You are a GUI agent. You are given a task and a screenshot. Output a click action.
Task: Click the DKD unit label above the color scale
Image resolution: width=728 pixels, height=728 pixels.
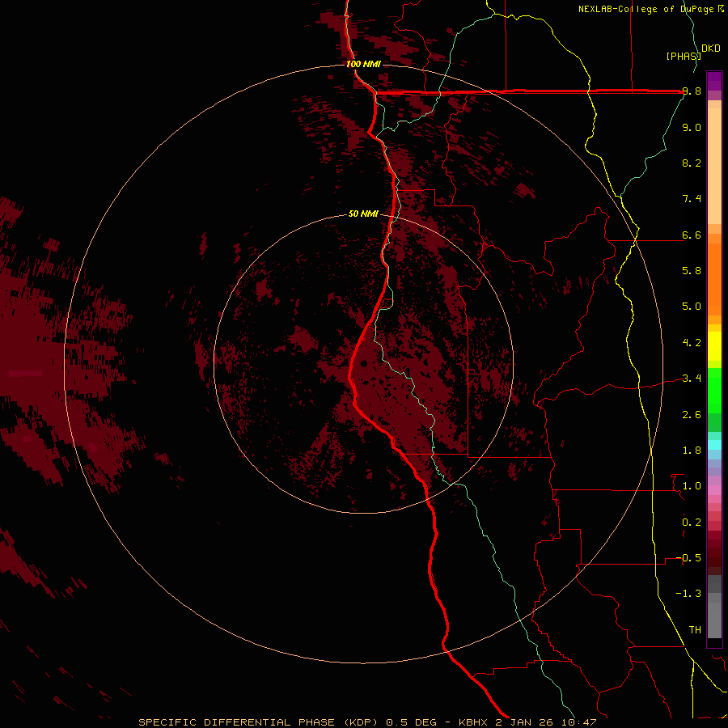(x=711, y=49)
